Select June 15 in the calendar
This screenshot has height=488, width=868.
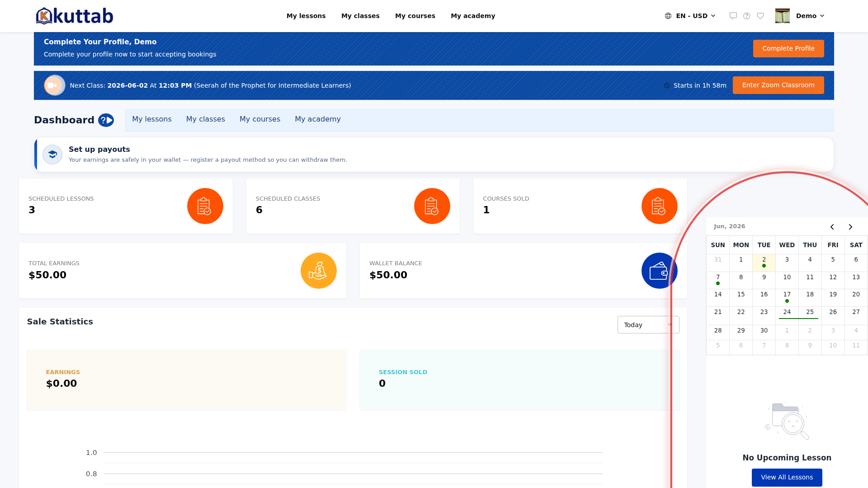741,297
